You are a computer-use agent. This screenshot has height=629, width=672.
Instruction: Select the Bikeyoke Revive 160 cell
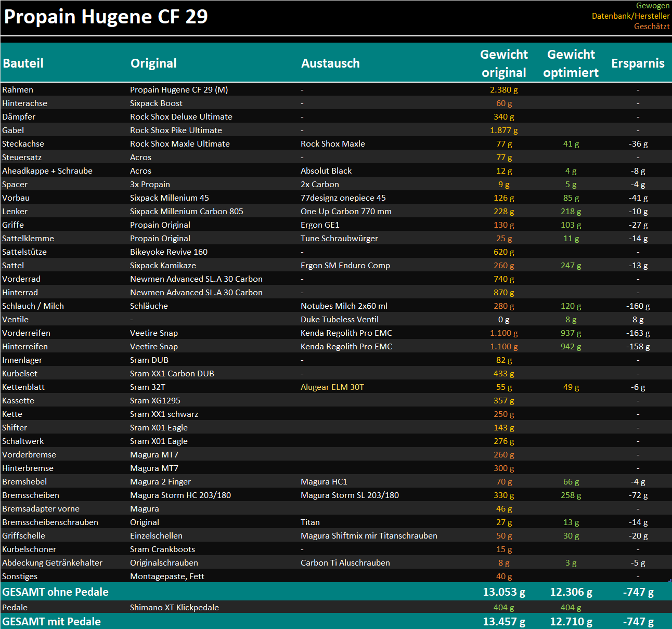[x=169, y=252]
